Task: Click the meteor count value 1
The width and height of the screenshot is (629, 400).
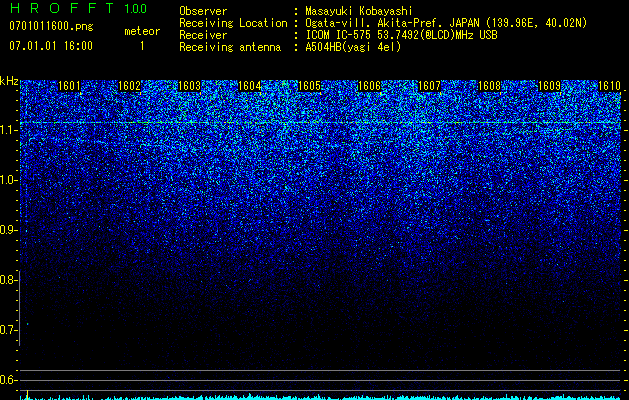Action: (x=142, y=46)
